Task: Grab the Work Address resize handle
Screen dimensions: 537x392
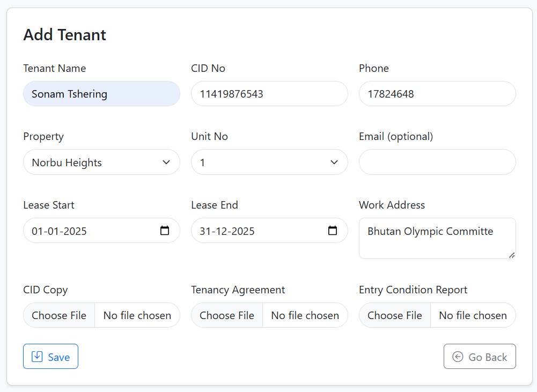Action: coord(512,255)
